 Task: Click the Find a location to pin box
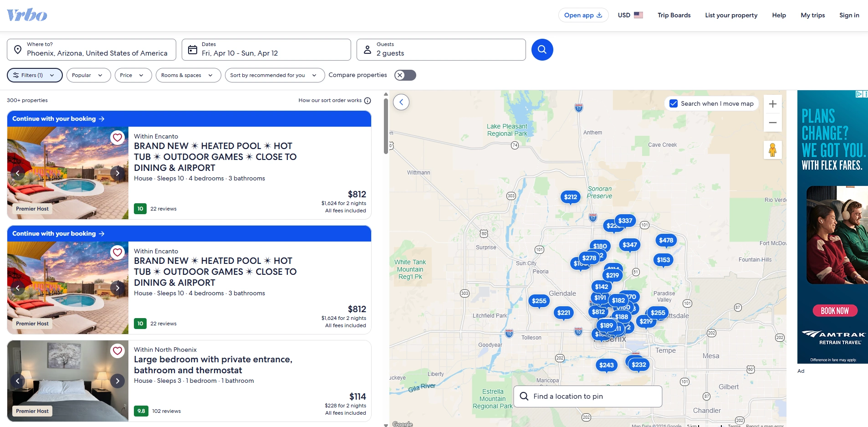pos(587,396)
